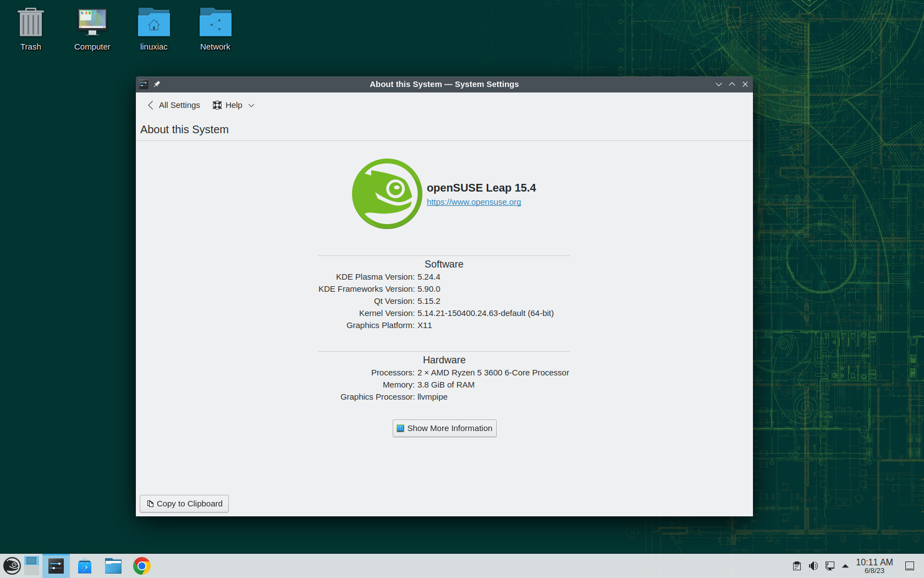Viewport: 924px width, 578px height.
Task: Click the Memory 3.8 GiB of RAM value
Action: (446, 385)
